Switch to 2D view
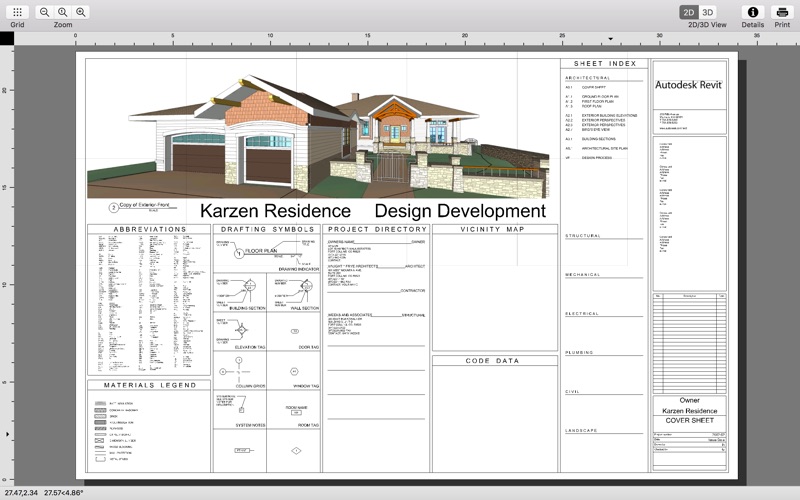 tap(689, 12)
